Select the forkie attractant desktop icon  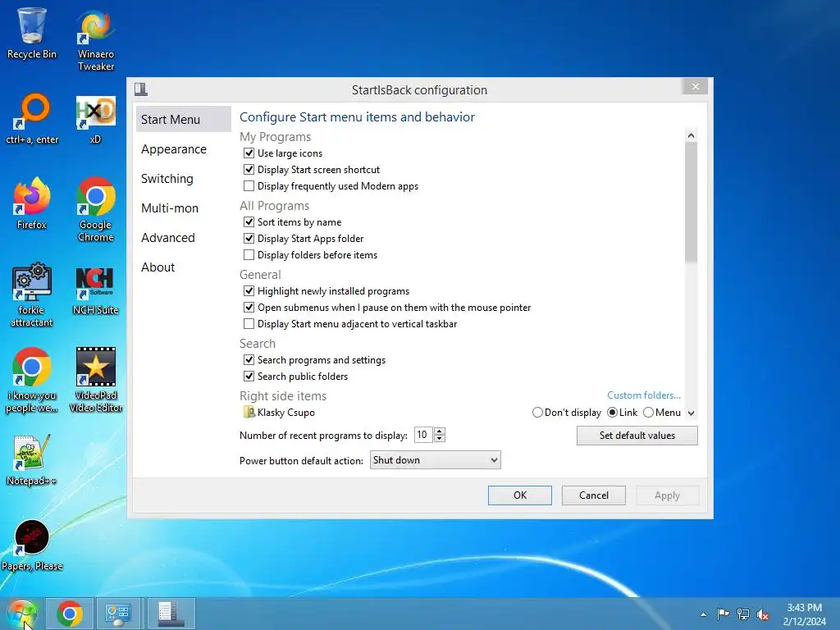coord(32,294)
